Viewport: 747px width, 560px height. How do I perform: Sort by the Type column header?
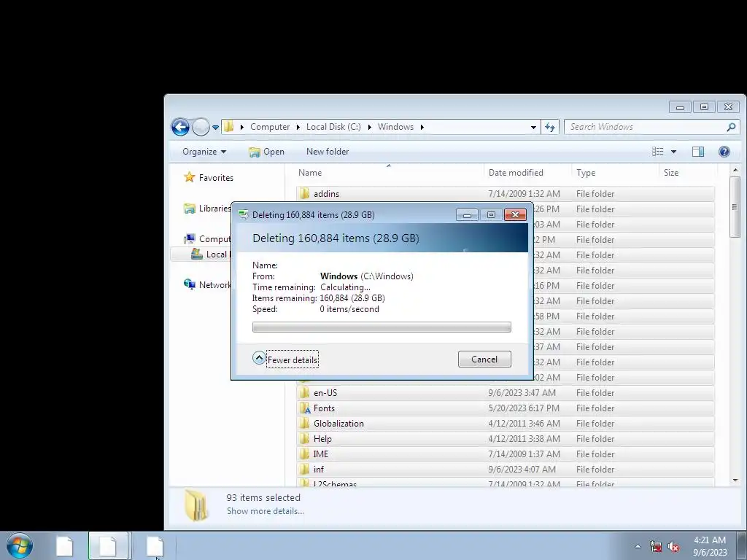(x=616, y=172)
